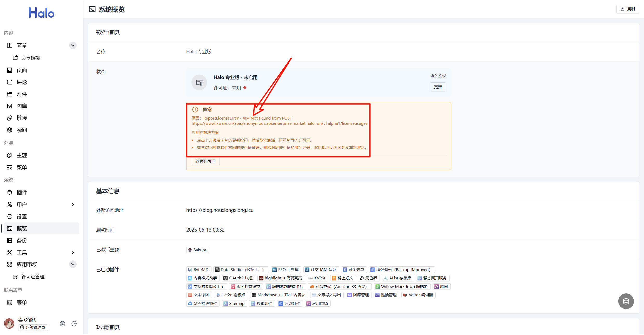Click the Halo logo
Screen dimensions: 644x335
pos(42,13)
